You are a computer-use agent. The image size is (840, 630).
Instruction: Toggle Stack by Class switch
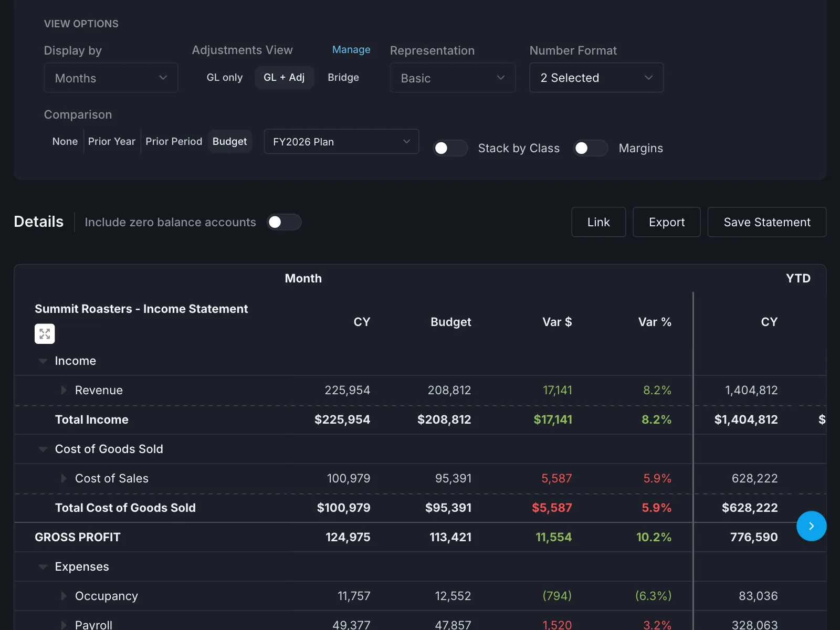[x=450, y=148]
